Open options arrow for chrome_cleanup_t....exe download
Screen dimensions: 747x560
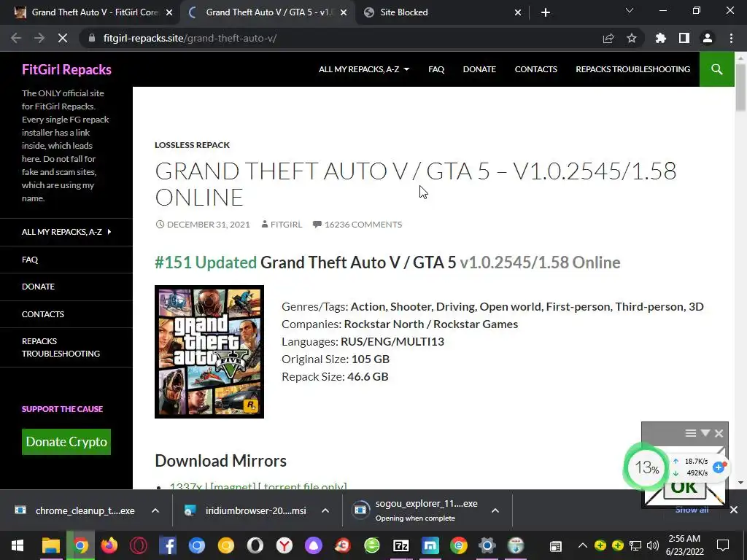click(155, 510)
